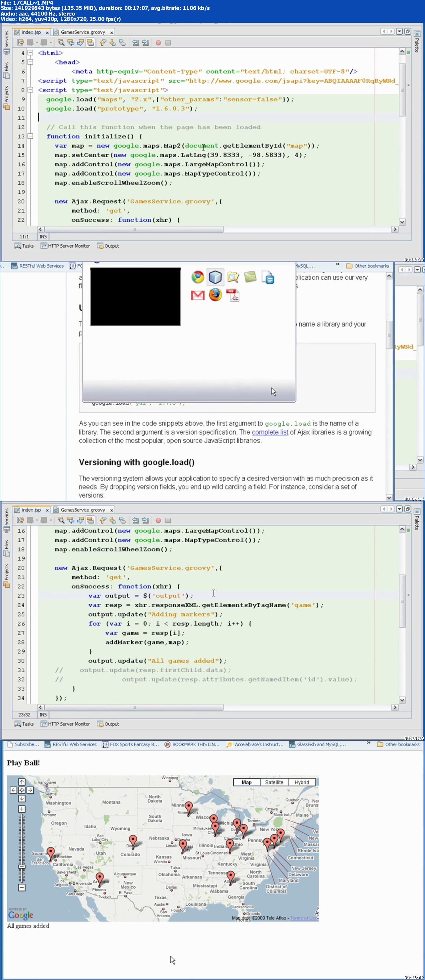Viewport: 425px width, 980px height.
Task: Click Shift Line Right in 00:03:27 editor toolbar
Action: point(145,42)
